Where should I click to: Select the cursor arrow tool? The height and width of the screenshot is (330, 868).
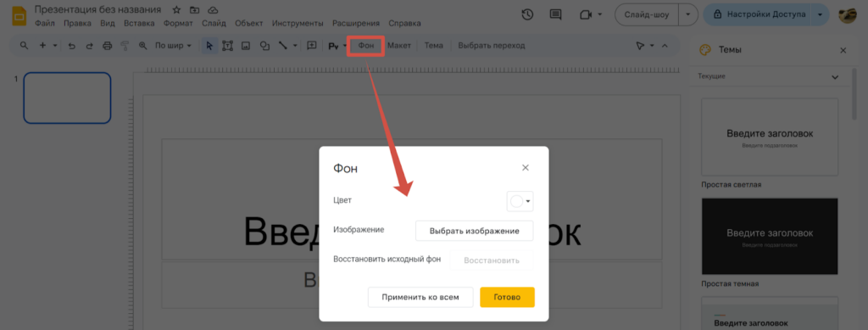point(209,46)
